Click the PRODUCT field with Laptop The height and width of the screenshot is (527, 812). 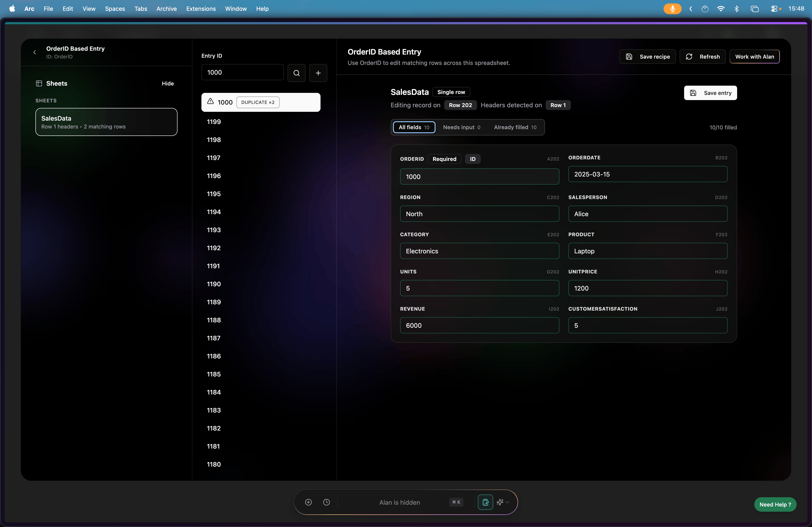point(648,251)
